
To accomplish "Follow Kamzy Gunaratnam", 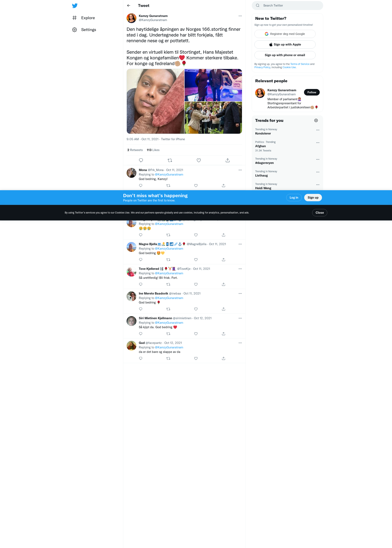I will 311,92.
